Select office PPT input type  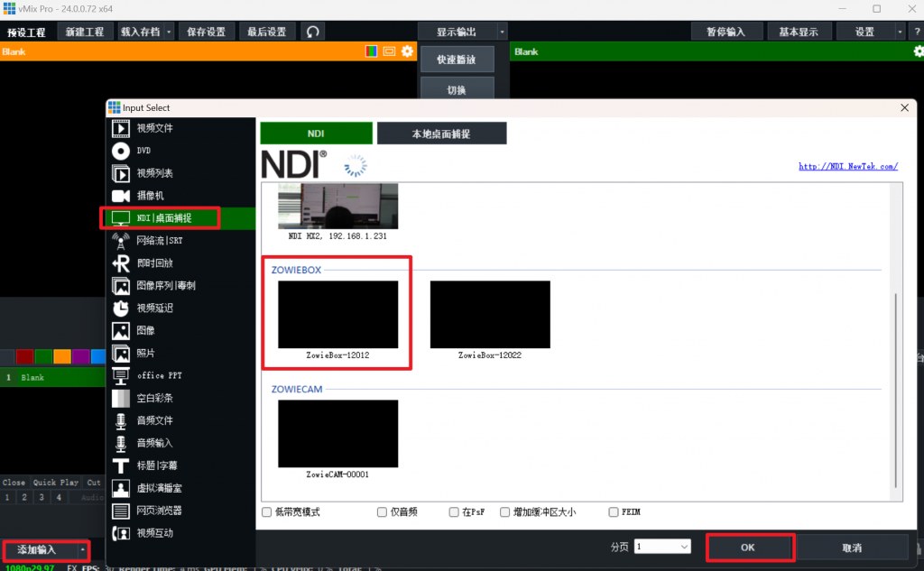180,375
